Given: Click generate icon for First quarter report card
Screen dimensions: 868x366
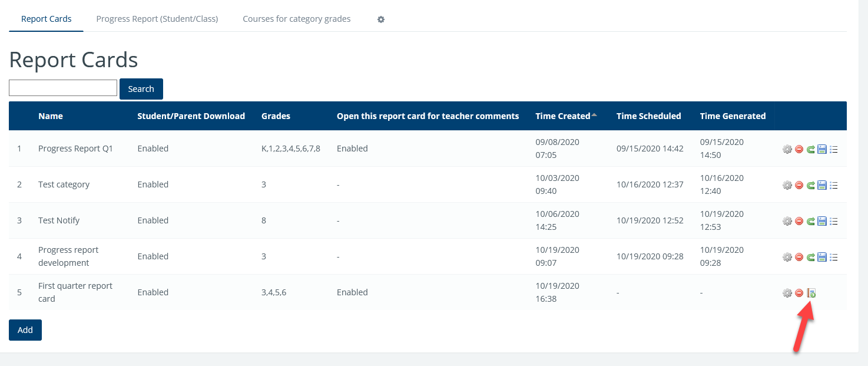Looking at the screenshot, I should tap(811, 293).
